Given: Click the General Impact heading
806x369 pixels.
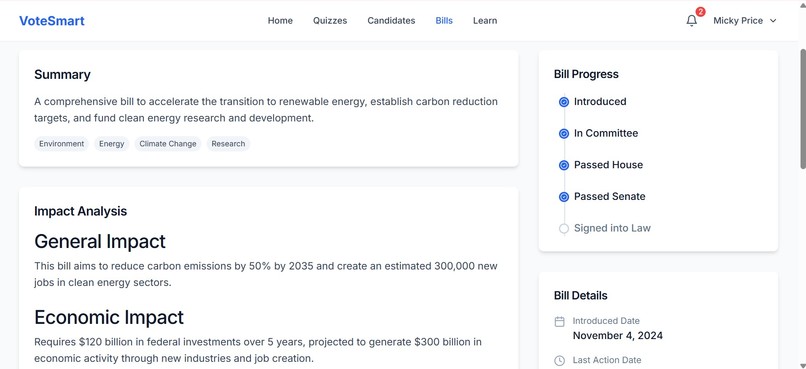Looking at the screenshot, I should point(100,241).
